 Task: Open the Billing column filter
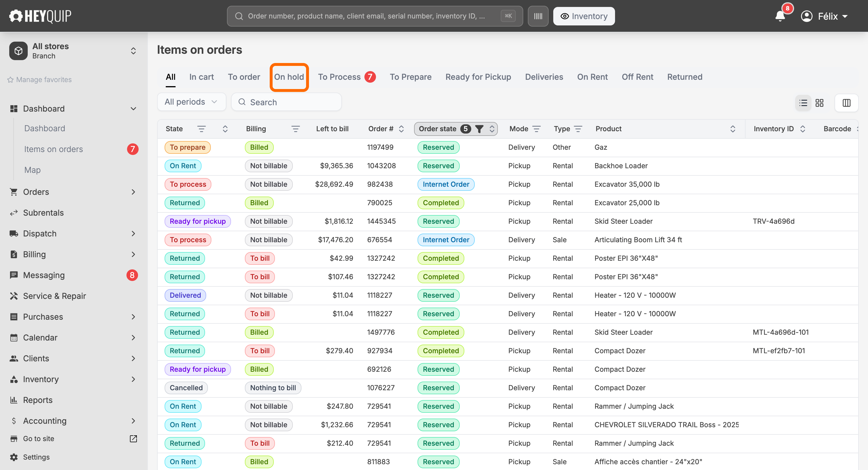[295, 129]
